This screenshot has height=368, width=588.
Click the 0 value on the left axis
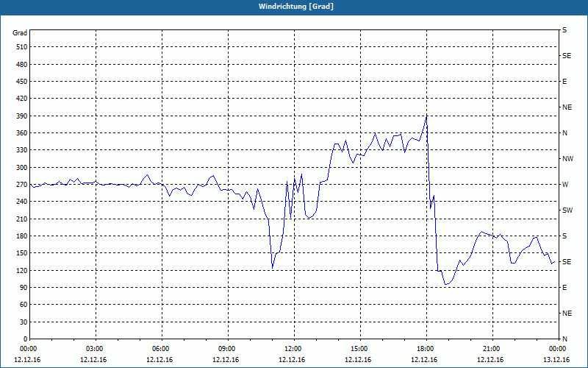tap(26, 339)
